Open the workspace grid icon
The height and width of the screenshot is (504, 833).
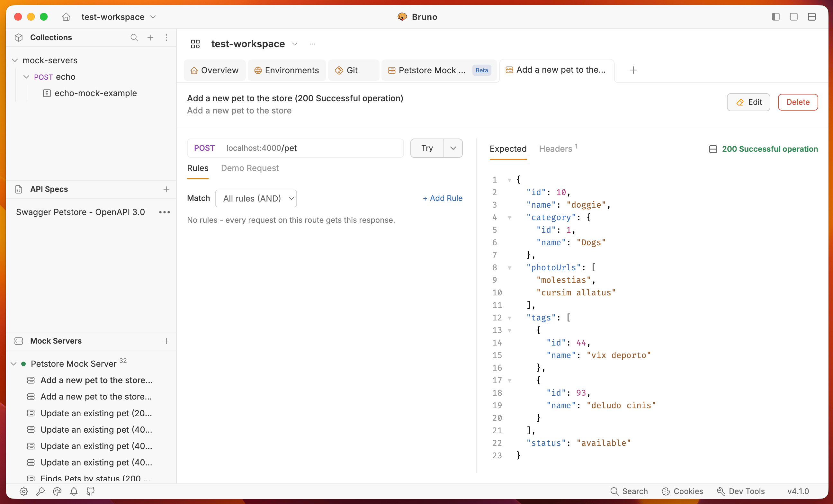coord(195,44)
